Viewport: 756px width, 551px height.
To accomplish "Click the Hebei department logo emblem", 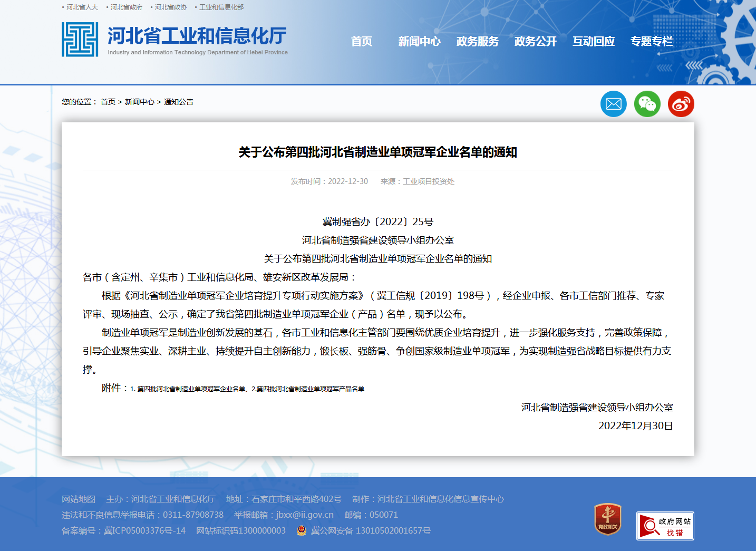I will 80,40.
